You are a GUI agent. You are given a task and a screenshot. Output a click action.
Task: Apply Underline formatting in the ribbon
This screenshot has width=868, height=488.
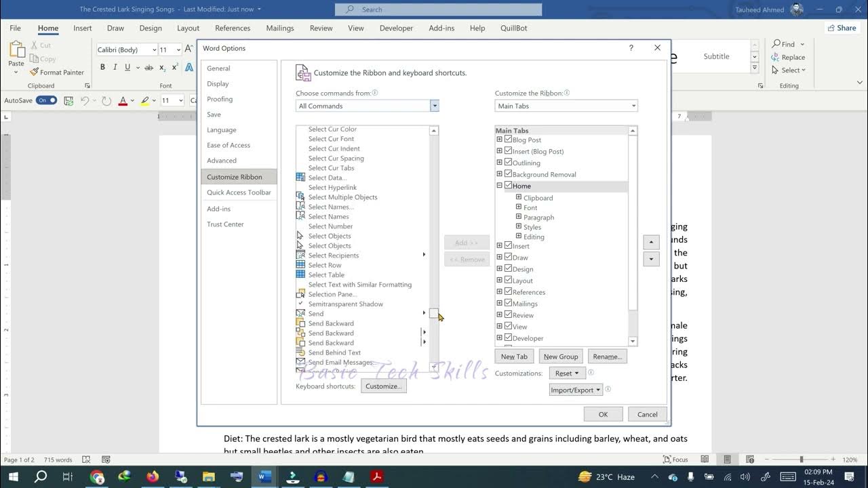point(127,67)
